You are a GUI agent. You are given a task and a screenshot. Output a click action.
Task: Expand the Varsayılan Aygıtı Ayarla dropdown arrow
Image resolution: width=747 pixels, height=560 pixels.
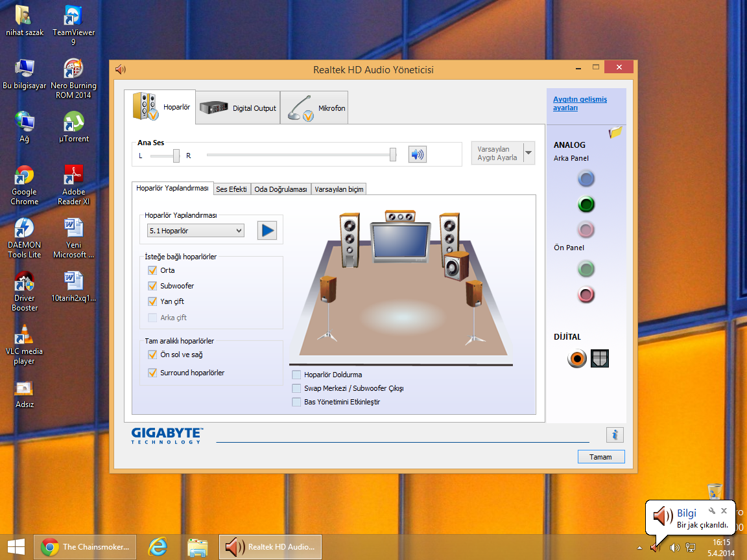point(528,153)
